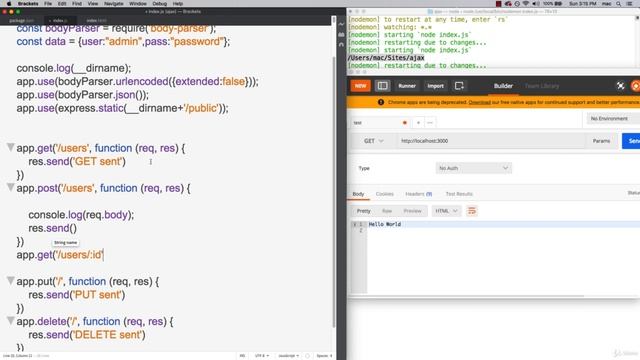Open the Debug menu
This screenshot has height=360, width=640.
(160, 4)
